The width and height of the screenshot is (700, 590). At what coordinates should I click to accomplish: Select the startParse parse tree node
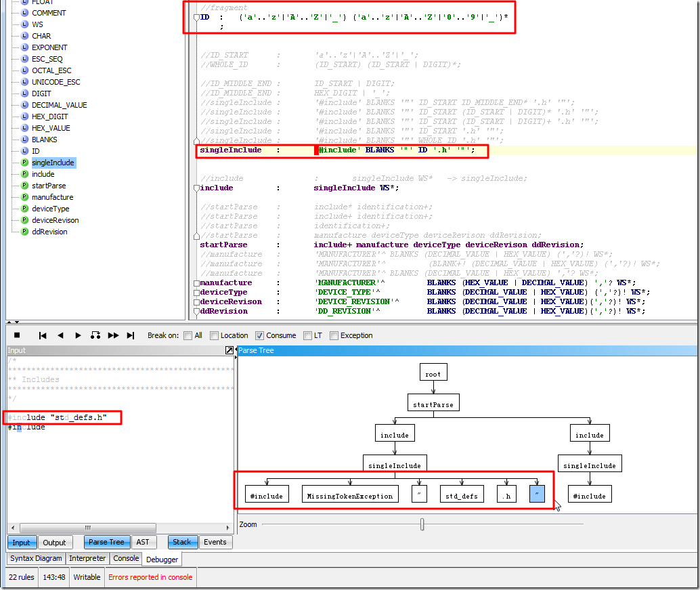click(x=433, y=403)
